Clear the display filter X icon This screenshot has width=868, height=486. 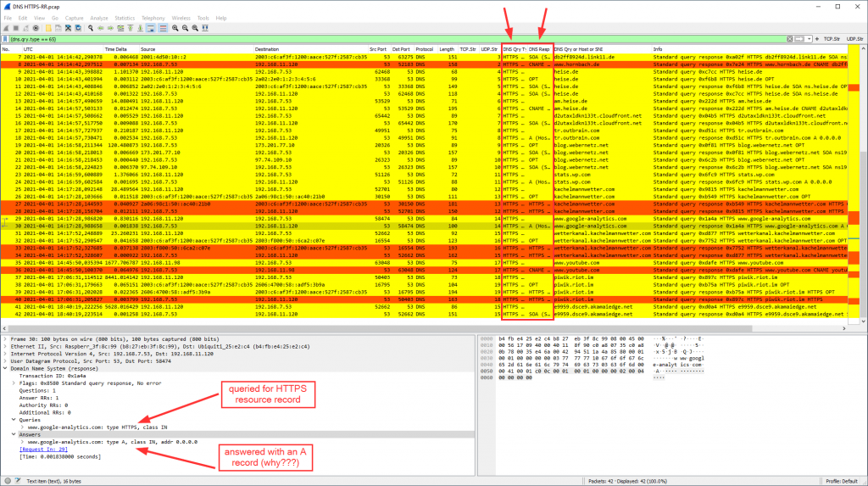(x=789, y=39)
